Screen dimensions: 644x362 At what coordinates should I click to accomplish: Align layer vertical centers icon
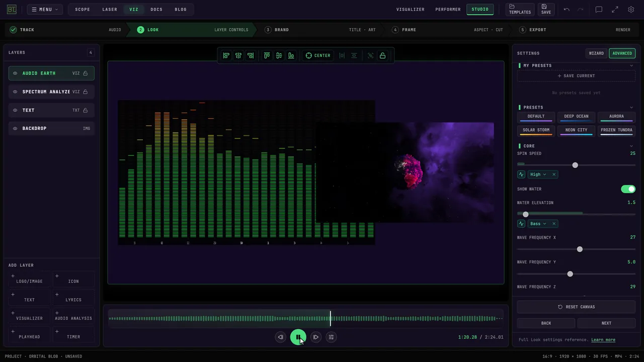coord(279,55)
